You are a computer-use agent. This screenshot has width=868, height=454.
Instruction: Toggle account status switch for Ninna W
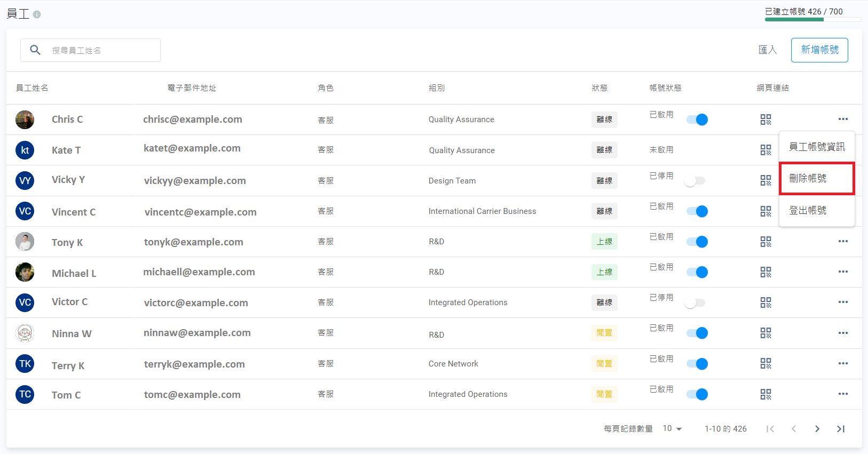click(x=697, y=333)
